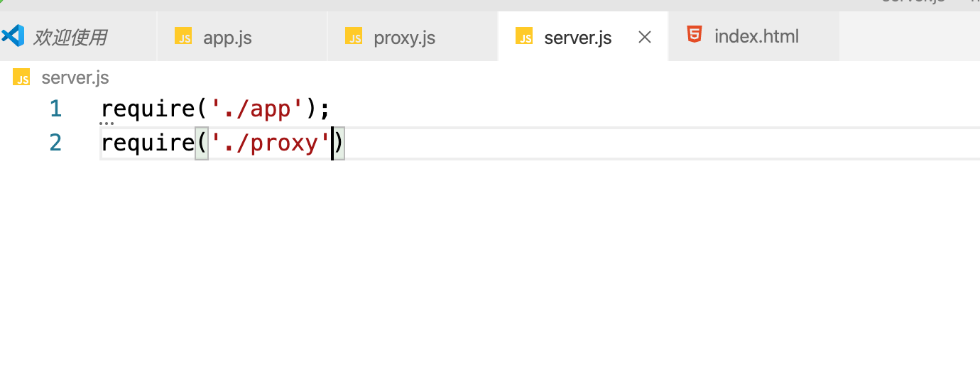The width and height of the screenshot is (980, 372).
Task: Click the JS file icon beside app.js
Action: (x=183, y=36)
